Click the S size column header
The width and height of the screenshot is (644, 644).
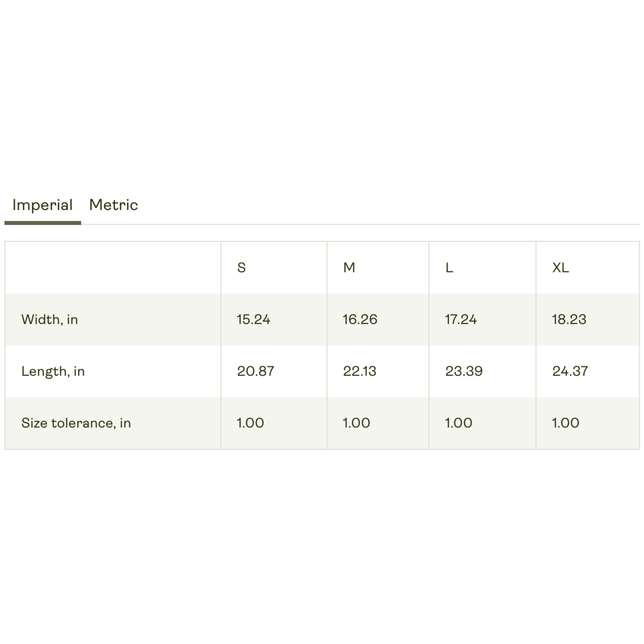(x=241, y=267)
